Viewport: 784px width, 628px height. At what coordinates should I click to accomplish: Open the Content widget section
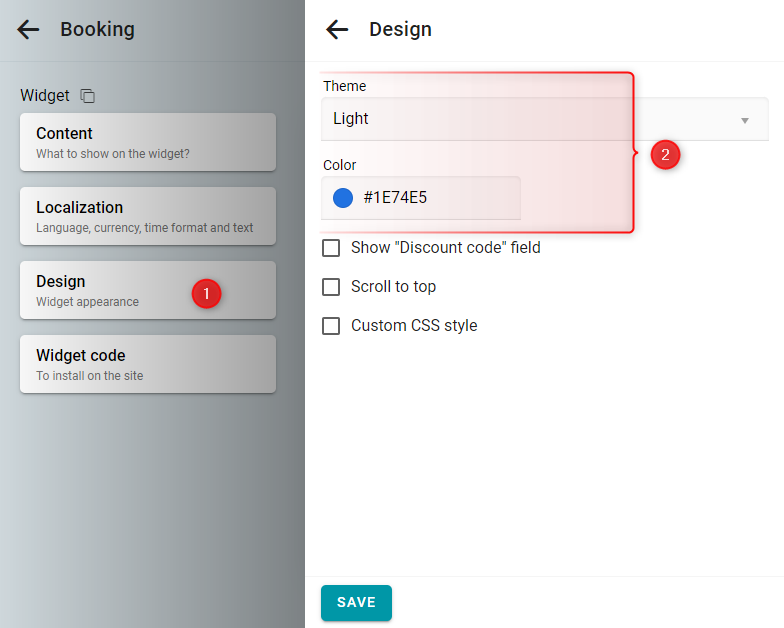(148, 142)
